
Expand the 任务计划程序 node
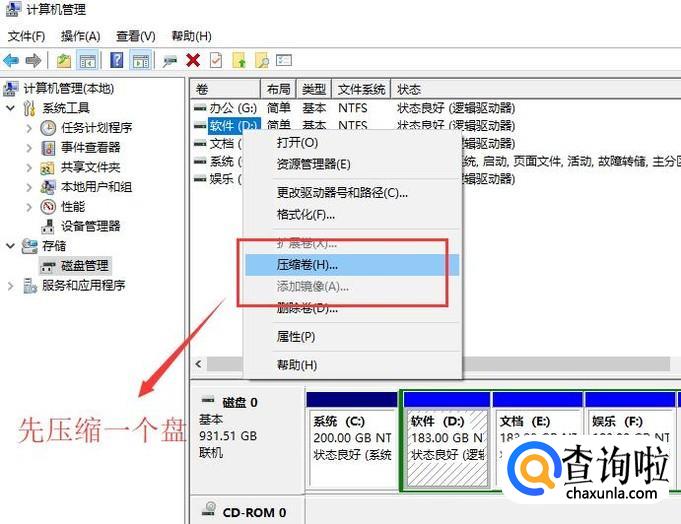pyautogui.click(x=29, y=128)
